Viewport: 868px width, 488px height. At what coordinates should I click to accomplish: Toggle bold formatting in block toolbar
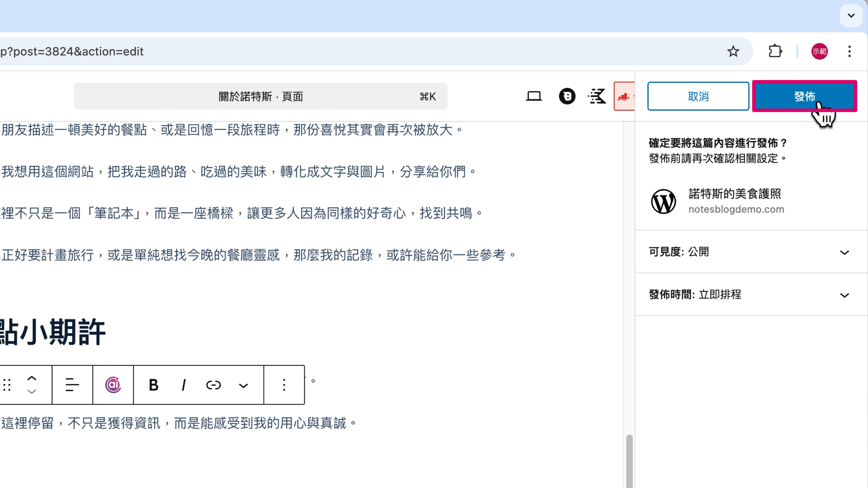click(x=154, y=385)
